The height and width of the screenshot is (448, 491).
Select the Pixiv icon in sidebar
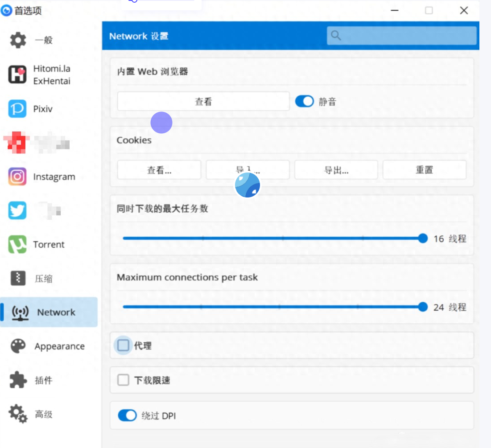17,109
